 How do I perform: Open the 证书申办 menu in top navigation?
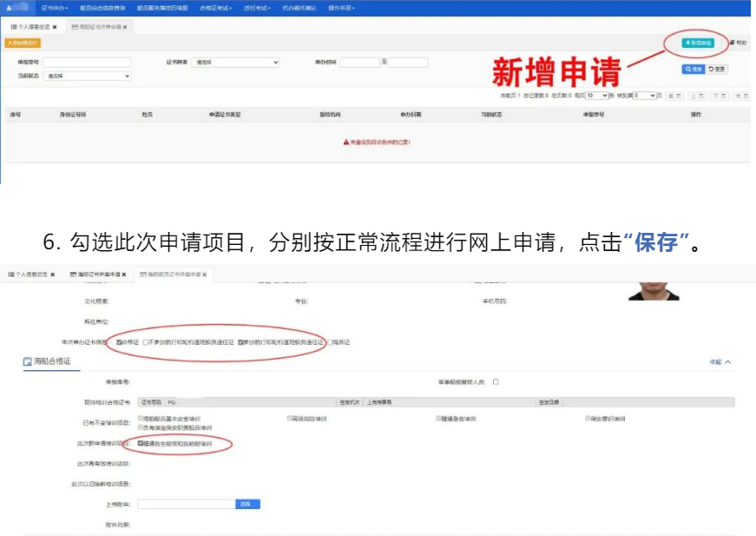click(x=55, y=8)
